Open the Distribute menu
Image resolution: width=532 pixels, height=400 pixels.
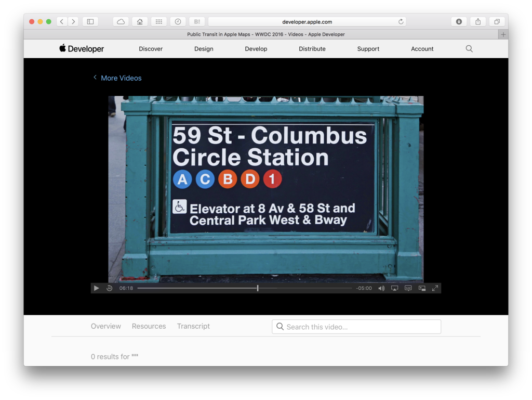(x=312, y=48)
